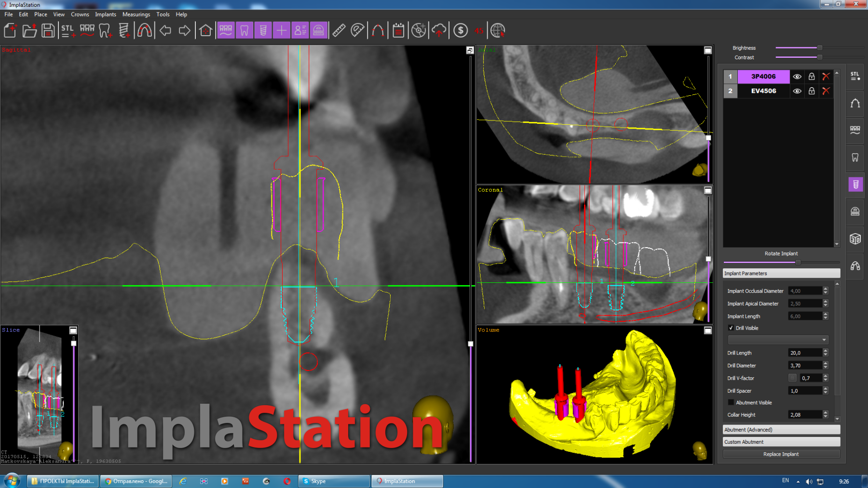Toggle the purple teeth row toolbar button

pos(226,30)
